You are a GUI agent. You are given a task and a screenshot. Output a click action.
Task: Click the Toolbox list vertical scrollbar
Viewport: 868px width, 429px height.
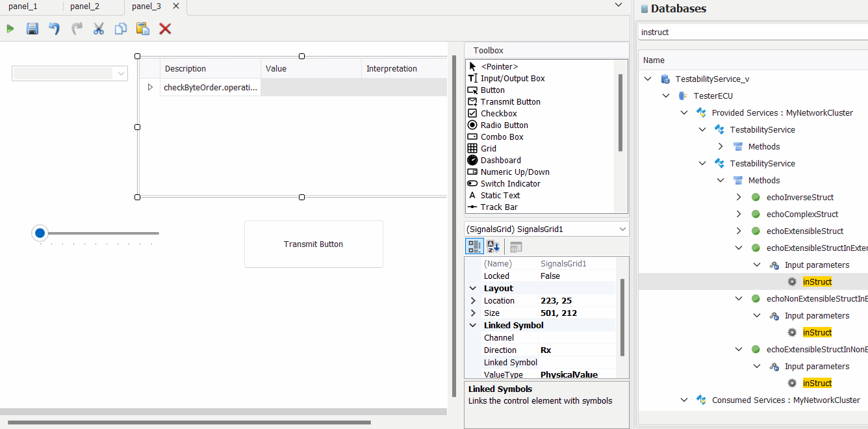pos(620,112)
